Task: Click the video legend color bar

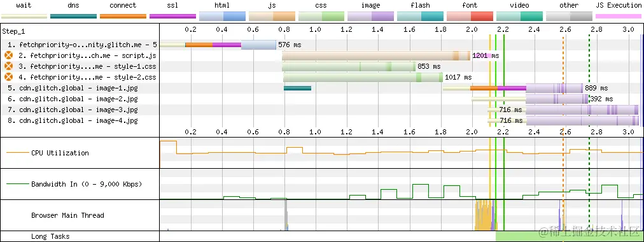Action: coord(519,17)
